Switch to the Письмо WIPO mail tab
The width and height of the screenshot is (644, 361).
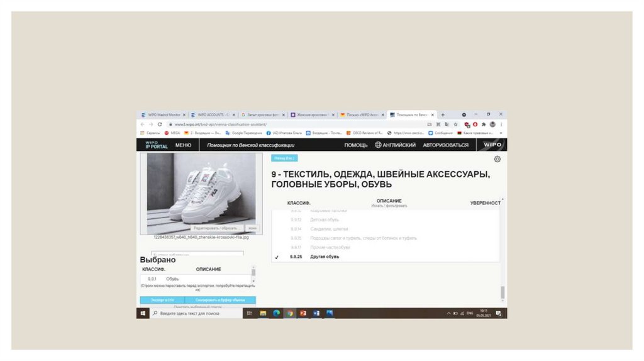point(361,115)
